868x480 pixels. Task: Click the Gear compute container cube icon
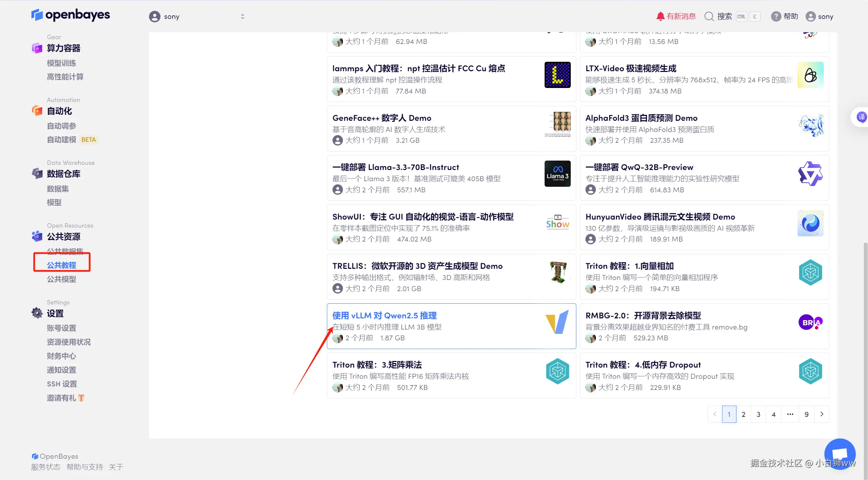[37, 48]
